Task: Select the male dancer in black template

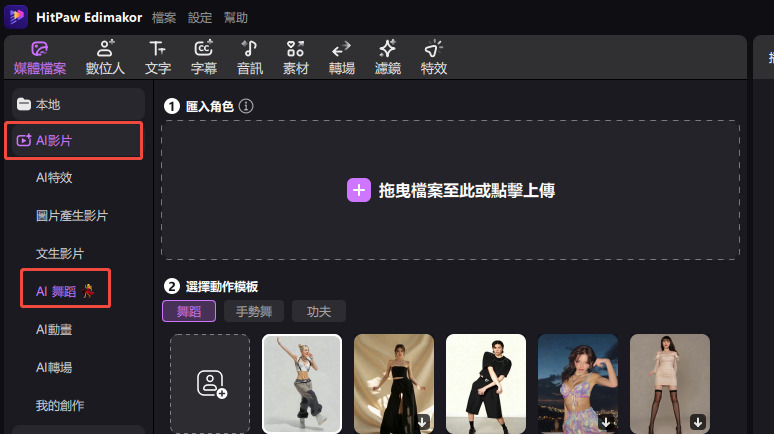Action: (486, 384)
